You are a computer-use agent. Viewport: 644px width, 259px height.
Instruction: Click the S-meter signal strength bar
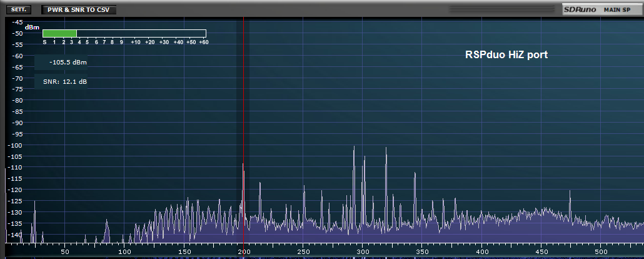[124, 33]
